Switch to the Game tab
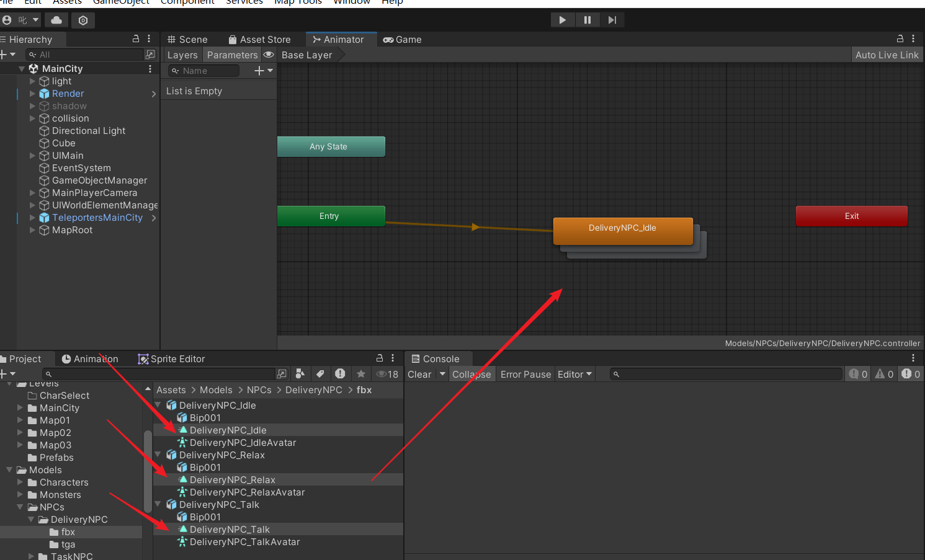This screenshot has width=925, height=560. (x=402, y=39)
